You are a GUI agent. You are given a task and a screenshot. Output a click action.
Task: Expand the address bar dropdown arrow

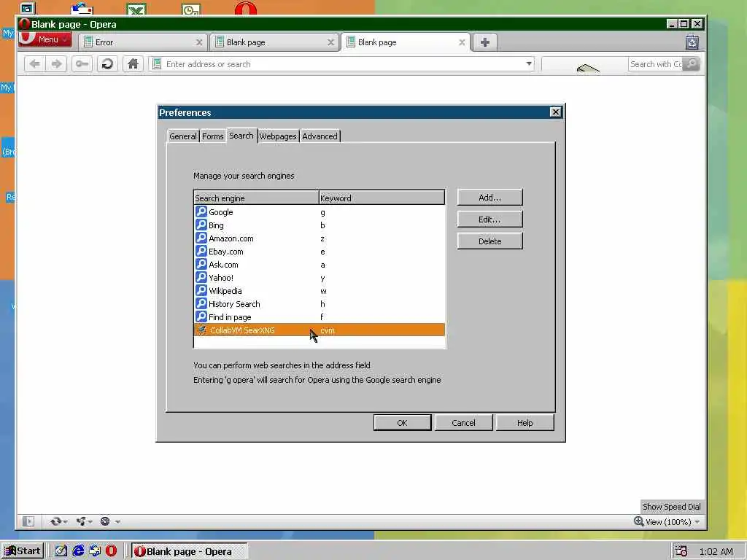coord(529,64)
